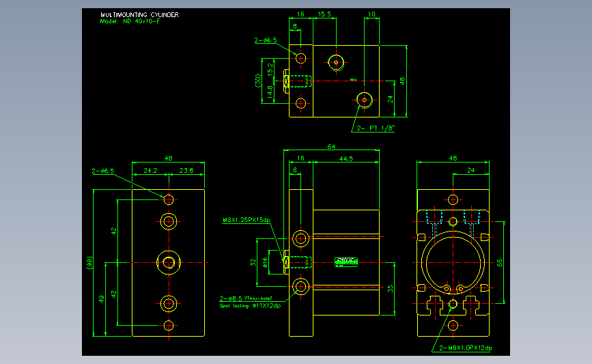Click the "24.2" dimension value
The width and height of the screenshot is (592, 364).
tap(150, 170)
